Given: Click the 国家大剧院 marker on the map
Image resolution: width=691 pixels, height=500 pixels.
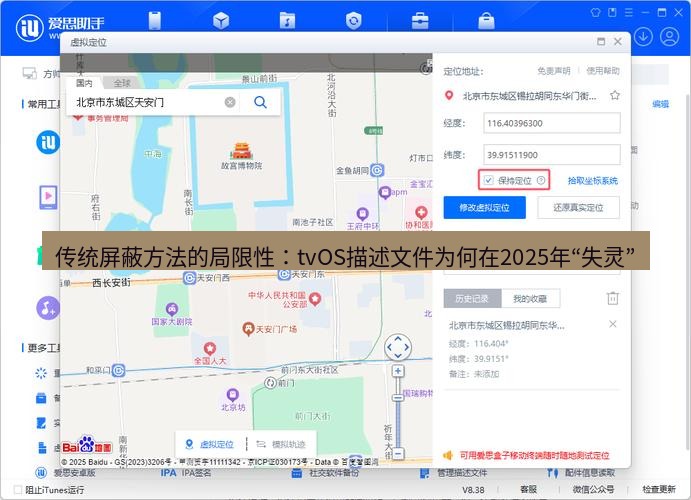Looking at the screenshot, I should (x=172, y=309).
